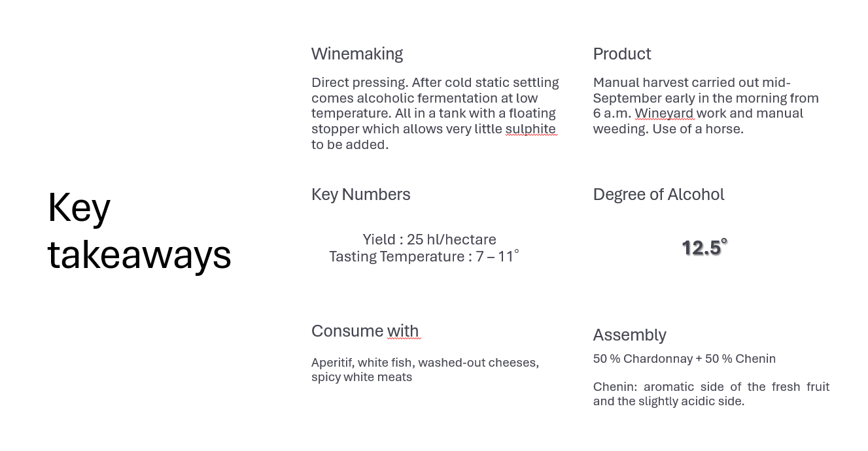Viewport: 868px width, 451px height.
Task: Click the Yield 25 hl/hectare line
Action: coord(429,239)
